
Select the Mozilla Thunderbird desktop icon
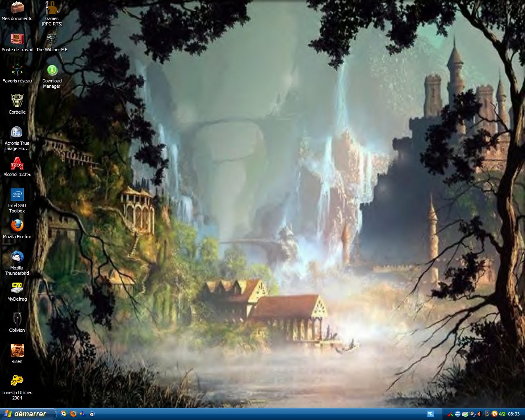(x=17, y=263)
